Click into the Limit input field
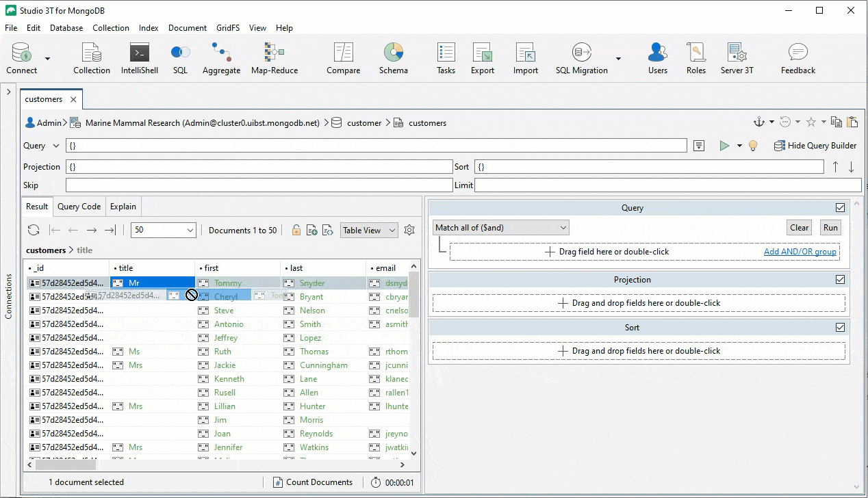The height and width of the screenshot is (498, 868). click(667, 185)
